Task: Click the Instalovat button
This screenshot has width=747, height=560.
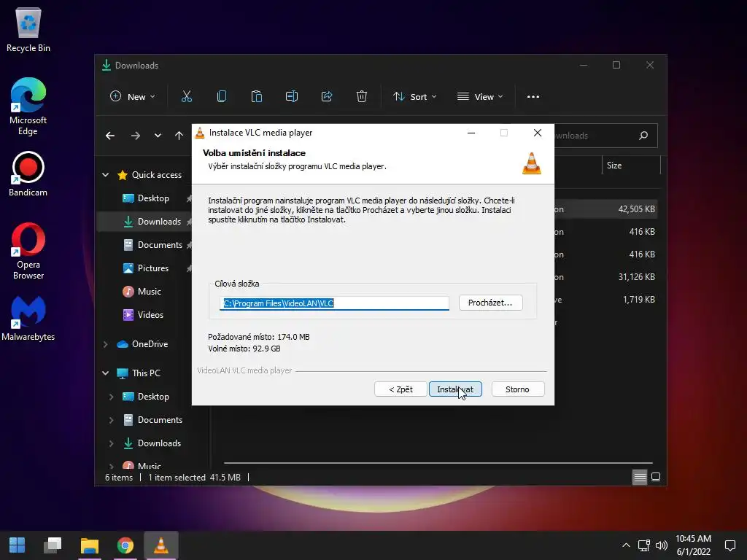Action: click(455, 389)
